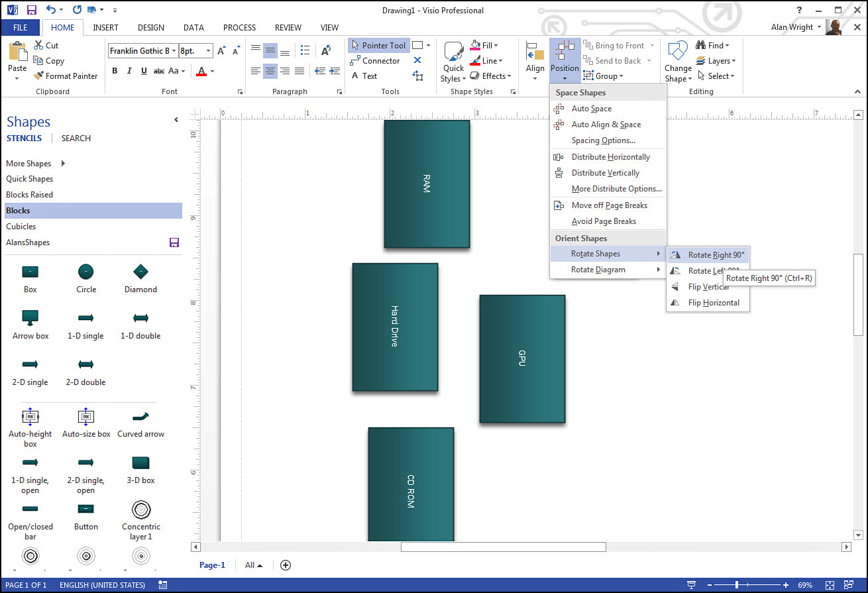The height and width of the screenshot is (593, 868).
Task: Expand More Shapes submenu arrow
Action: [x=63, y=164]
